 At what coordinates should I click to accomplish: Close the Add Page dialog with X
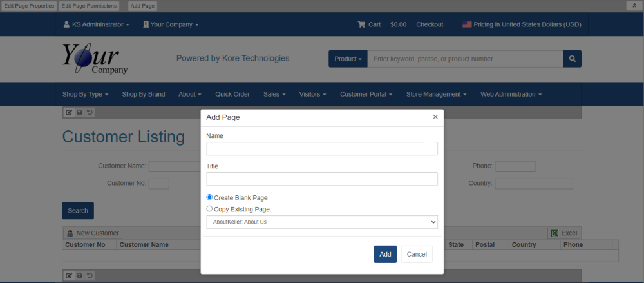(435, 117)
